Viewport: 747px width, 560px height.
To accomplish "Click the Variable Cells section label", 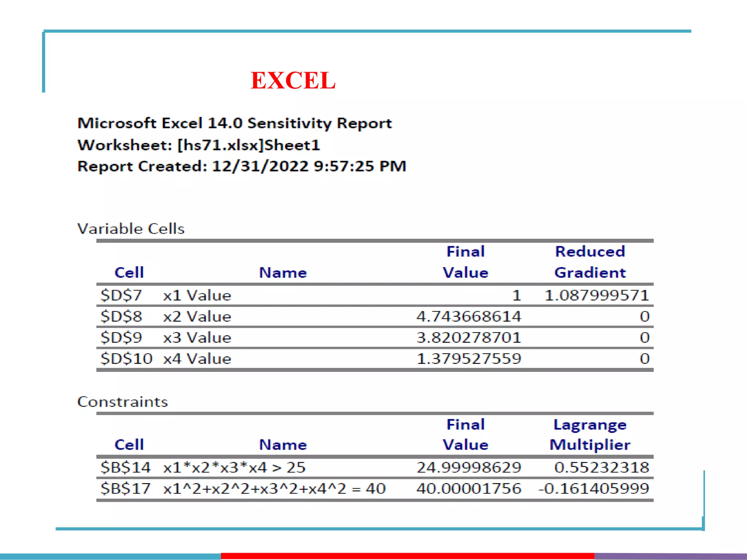I will click(x=131, y=229).
